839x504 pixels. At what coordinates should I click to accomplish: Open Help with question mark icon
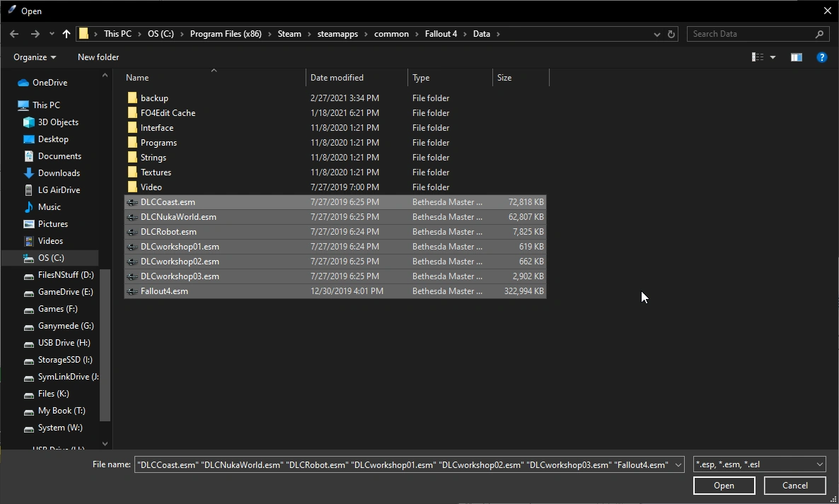822,57
